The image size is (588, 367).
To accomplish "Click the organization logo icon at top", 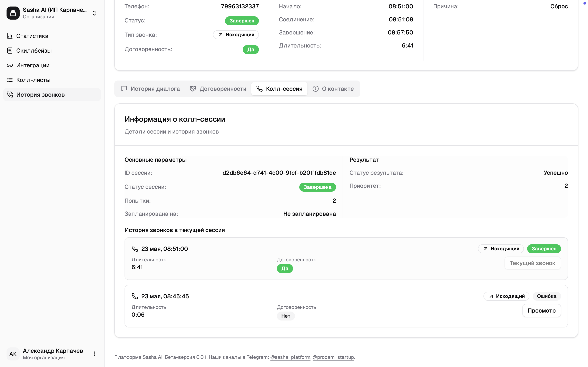I will pyautogui.click(x=13, y=13).
